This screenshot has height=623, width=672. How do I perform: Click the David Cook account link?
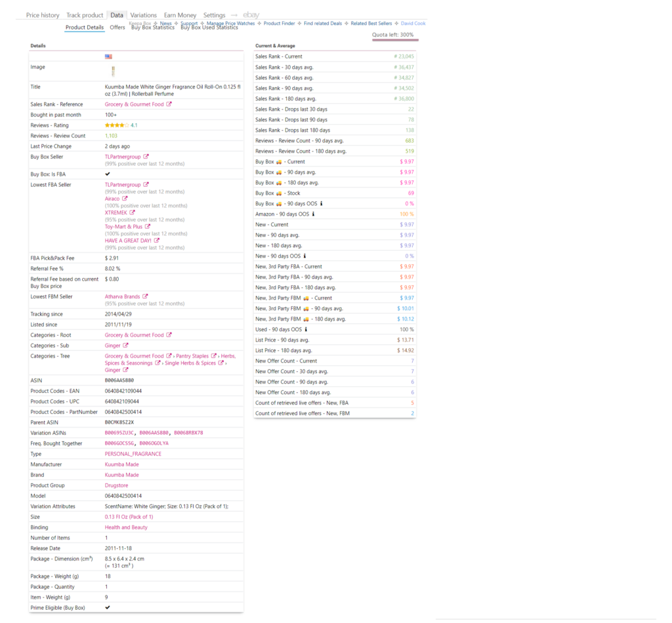click(x=412, y=23)
